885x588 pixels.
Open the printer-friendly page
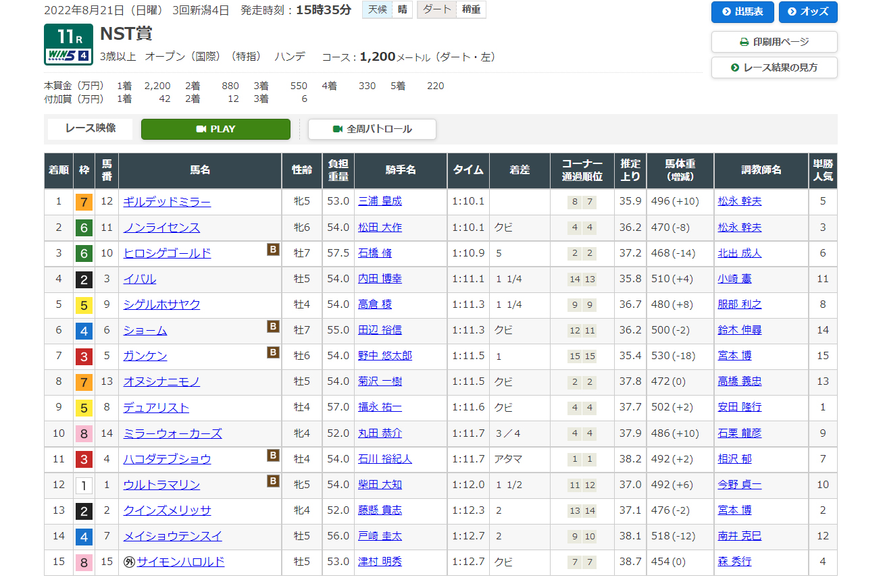tap(774, 42)
